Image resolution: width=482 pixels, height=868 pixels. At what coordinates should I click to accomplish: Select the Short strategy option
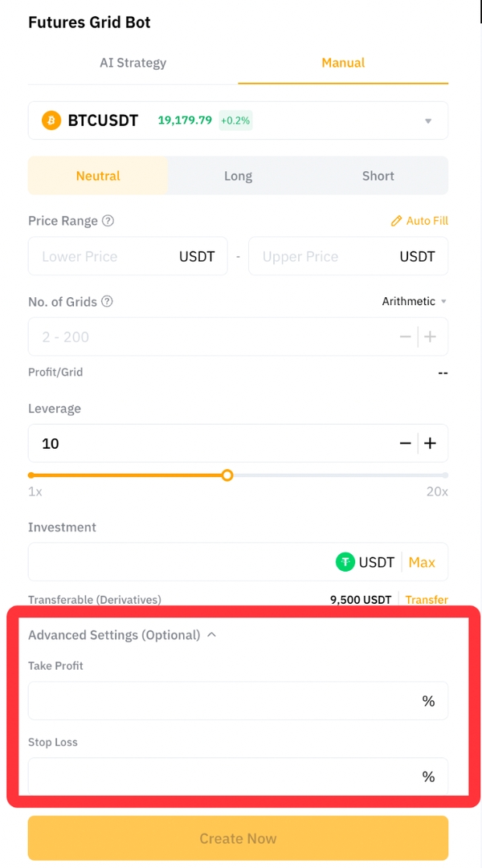[x=378, y=176]
